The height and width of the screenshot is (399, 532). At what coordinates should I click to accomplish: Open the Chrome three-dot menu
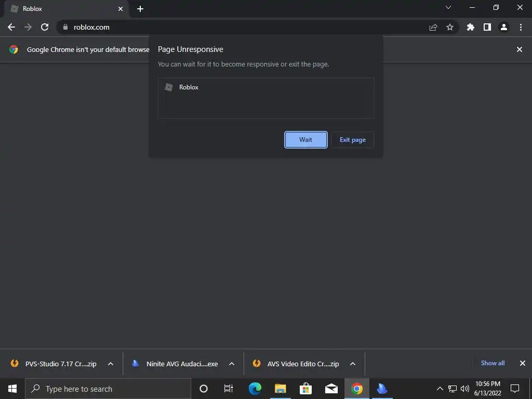click(x=521, y=27)
